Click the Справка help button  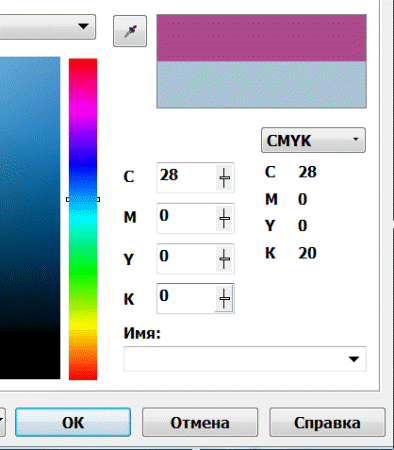click(327, 422)
